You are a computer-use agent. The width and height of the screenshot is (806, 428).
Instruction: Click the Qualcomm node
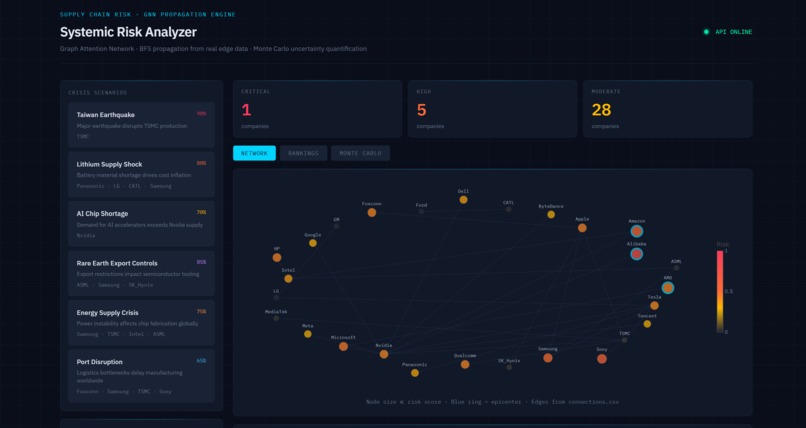coord(465,364)
